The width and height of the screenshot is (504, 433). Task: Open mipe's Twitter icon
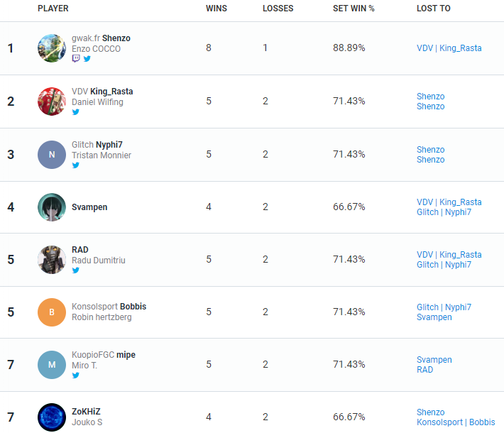tap(75, 376)
